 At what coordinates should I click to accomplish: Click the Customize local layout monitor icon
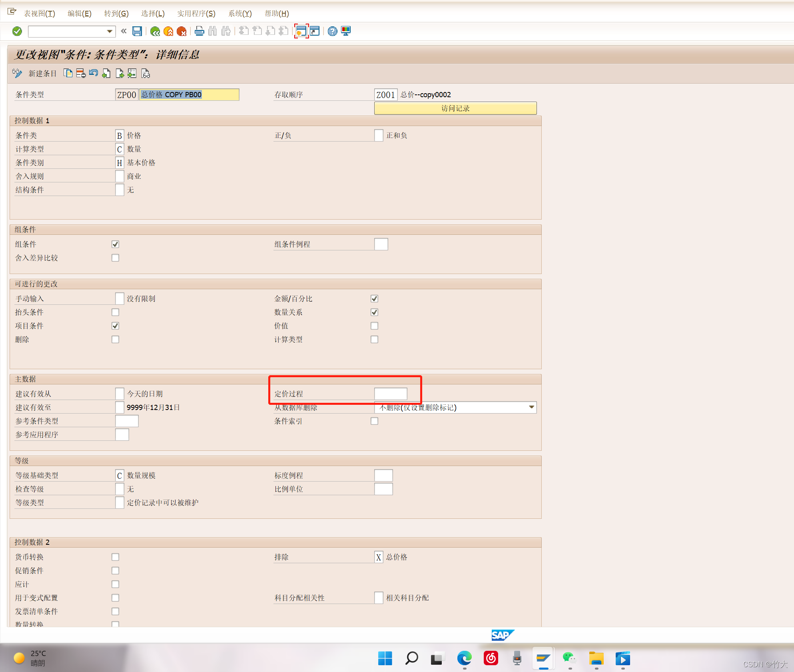pos(346,31)
